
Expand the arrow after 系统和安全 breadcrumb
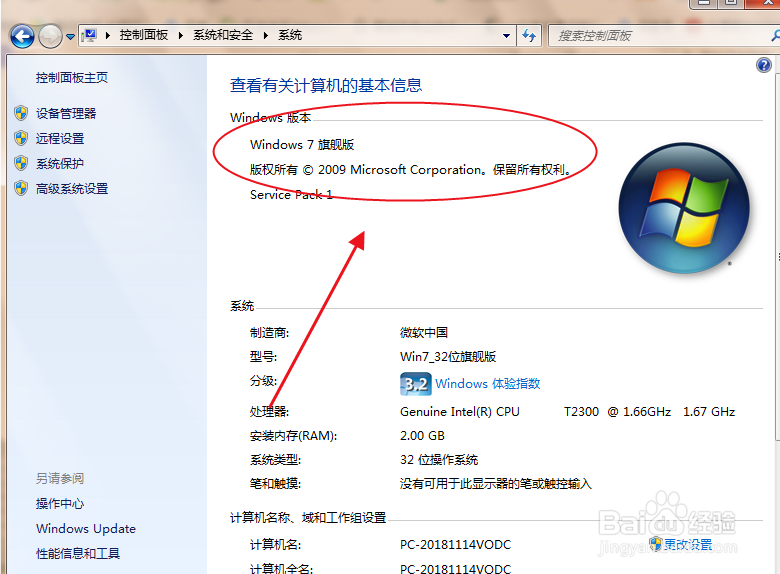266,35
